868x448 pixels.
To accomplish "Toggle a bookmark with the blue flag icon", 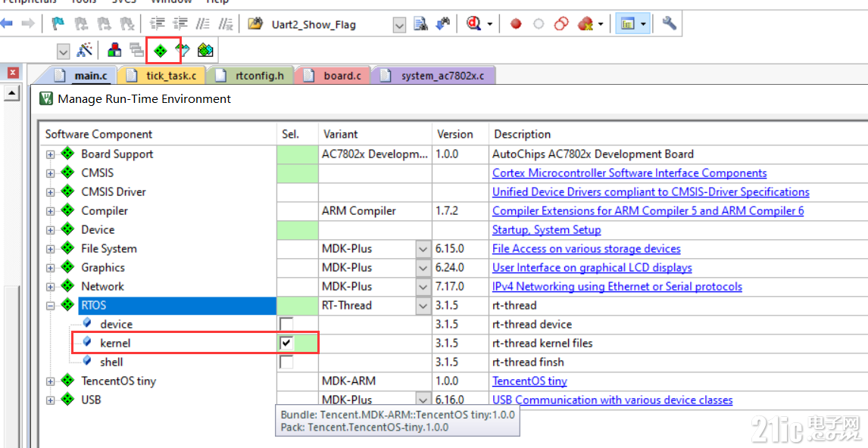I will coord(58,23).
